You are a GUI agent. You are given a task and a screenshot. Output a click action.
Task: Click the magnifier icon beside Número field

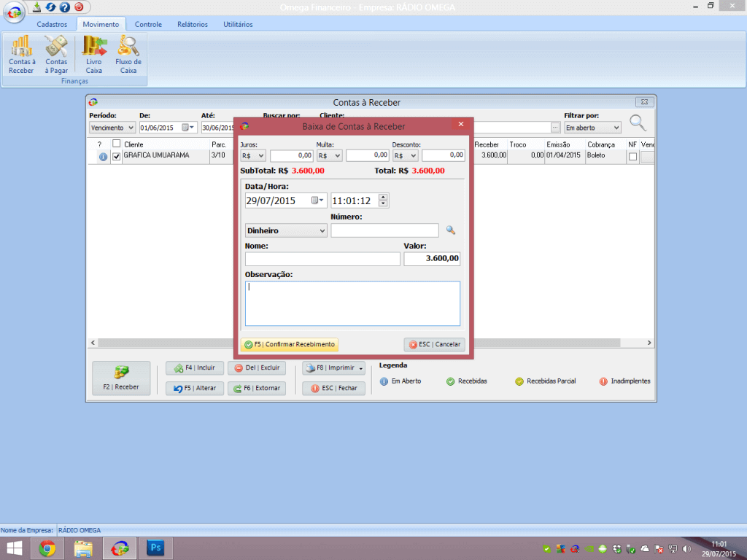coord(451,230)
